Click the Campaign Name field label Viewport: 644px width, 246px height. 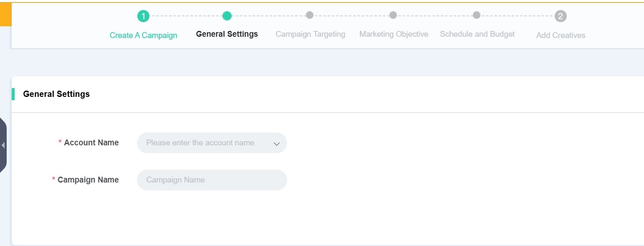pos(88,180)
